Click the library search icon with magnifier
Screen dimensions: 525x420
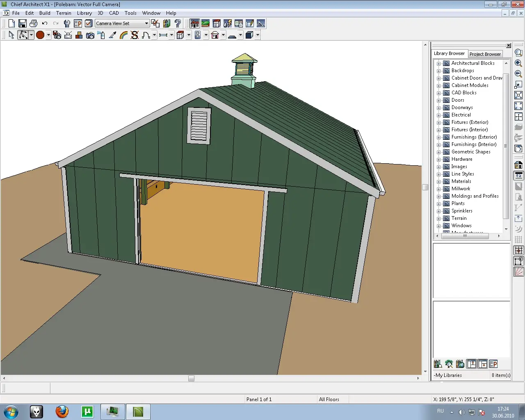[438, 364]
